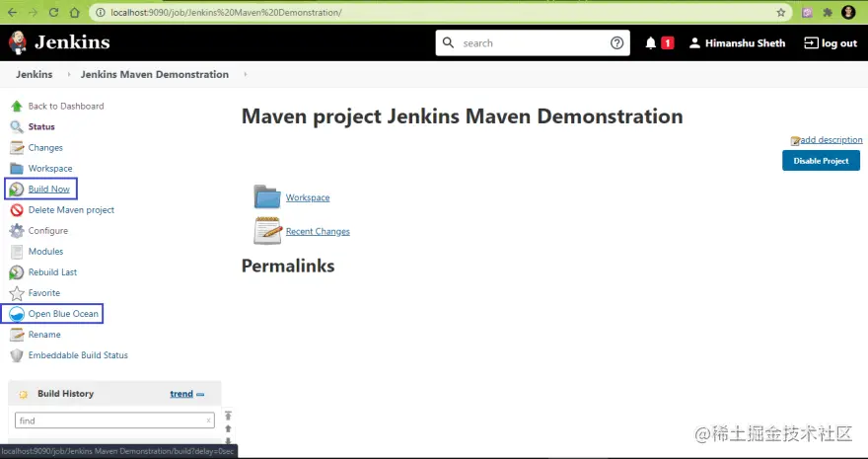Viewport: 868px width, 459px height.
Task: Select Delete Maven project
Action: (x=71, y=210)
